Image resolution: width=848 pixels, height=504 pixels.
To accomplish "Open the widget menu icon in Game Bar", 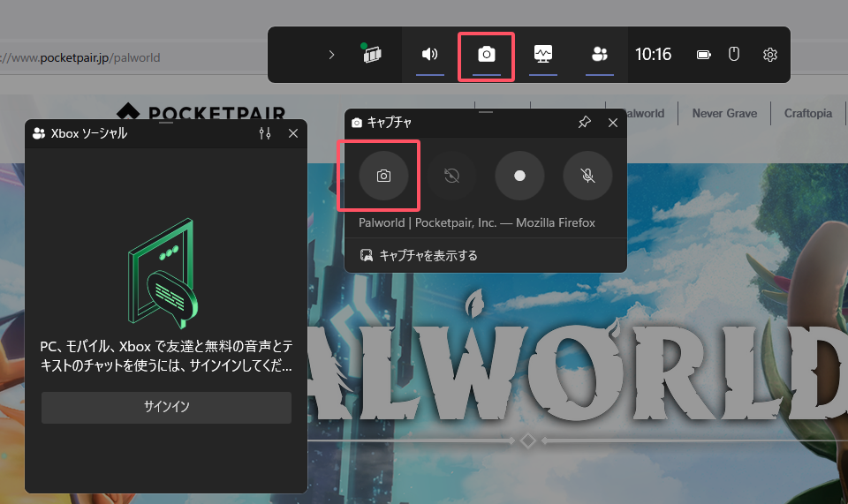I will (x=372, y=54).
